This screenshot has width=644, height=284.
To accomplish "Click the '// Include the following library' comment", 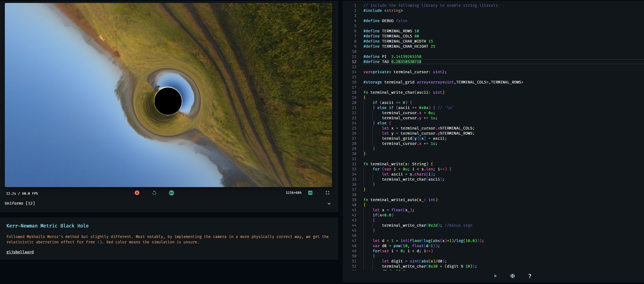I will pyautogui.click(x=430, y=6).
